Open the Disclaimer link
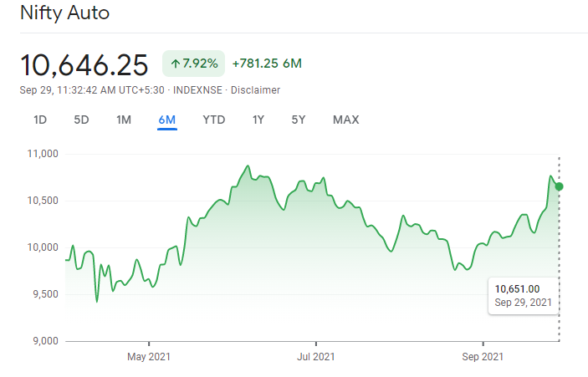This screenshot has height=377, width=588. [x=255, y=90]
